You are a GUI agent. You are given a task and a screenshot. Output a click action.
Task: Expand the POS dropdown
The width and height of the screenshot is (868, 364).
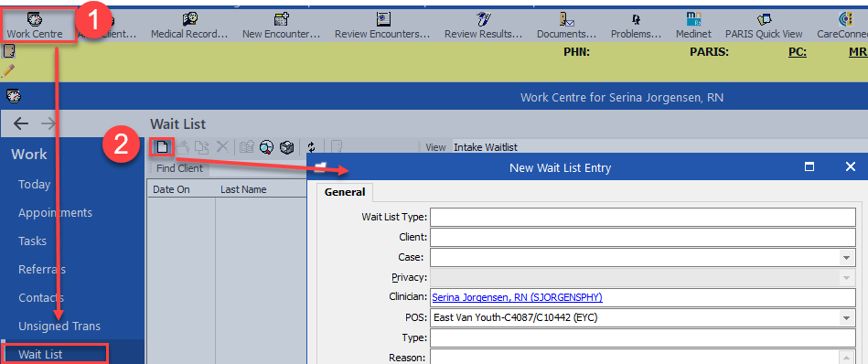(846, 317)
